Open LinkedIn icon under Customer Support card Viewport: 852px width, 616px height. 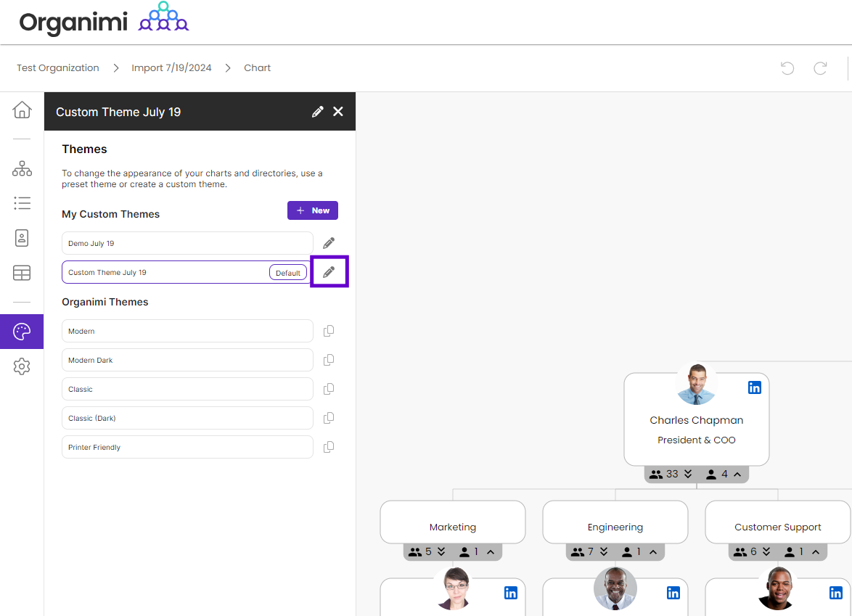coord(836,593)
